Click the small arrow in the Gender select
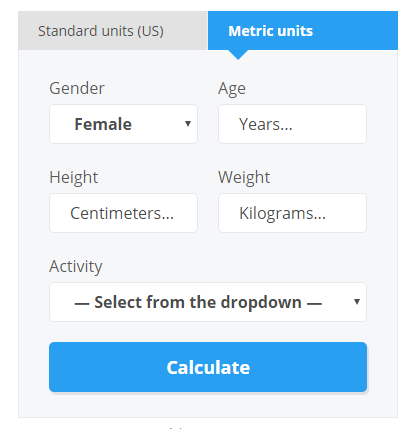 point(188,124)
